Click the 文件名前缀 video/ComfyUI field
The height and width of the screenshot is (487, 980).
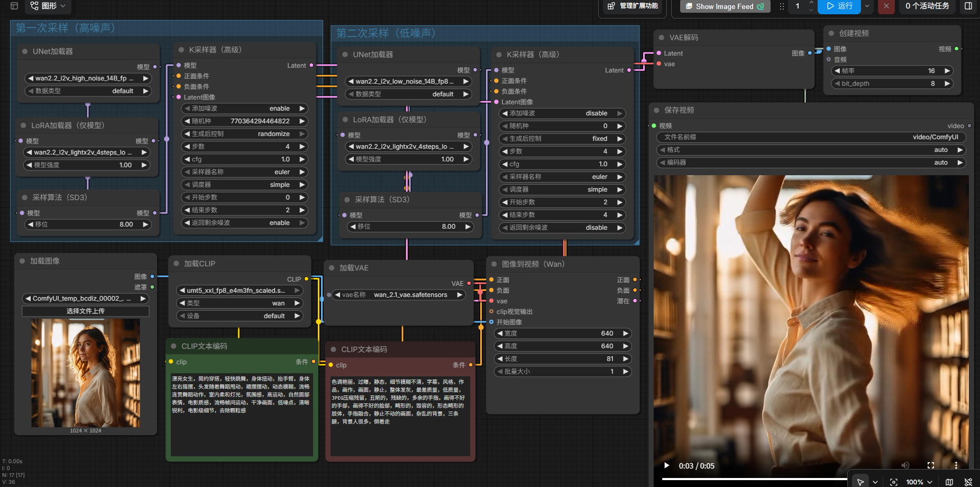point(811,137)
